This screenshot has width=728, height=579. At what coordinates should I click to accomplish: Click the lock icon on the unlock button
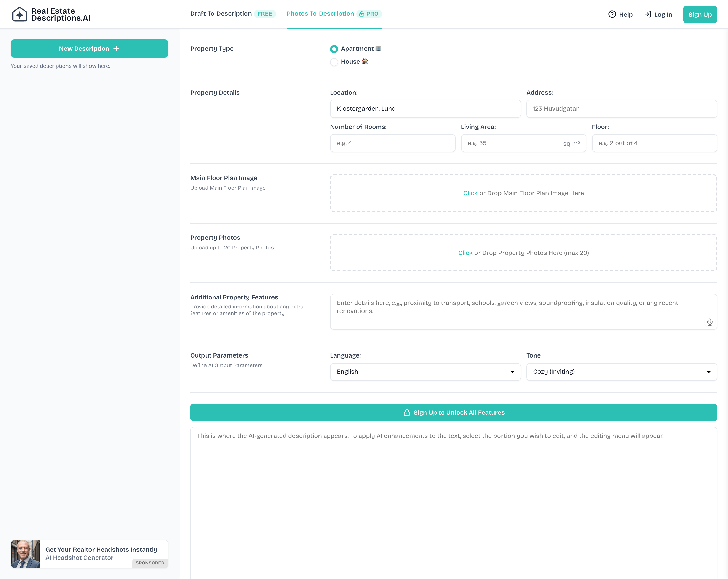point(407,412)
